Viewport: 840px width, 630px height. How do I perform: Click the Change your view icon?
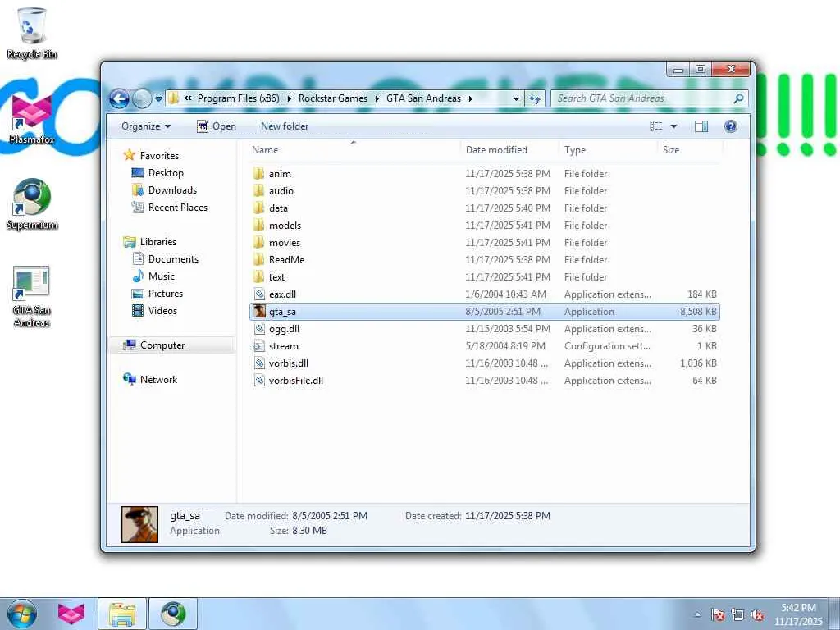click(x=655, y=126)
